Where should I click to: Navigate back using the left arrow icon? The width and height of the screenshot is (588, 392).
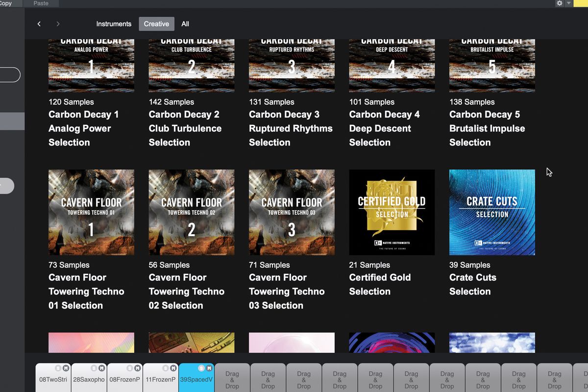click(39, 24)
